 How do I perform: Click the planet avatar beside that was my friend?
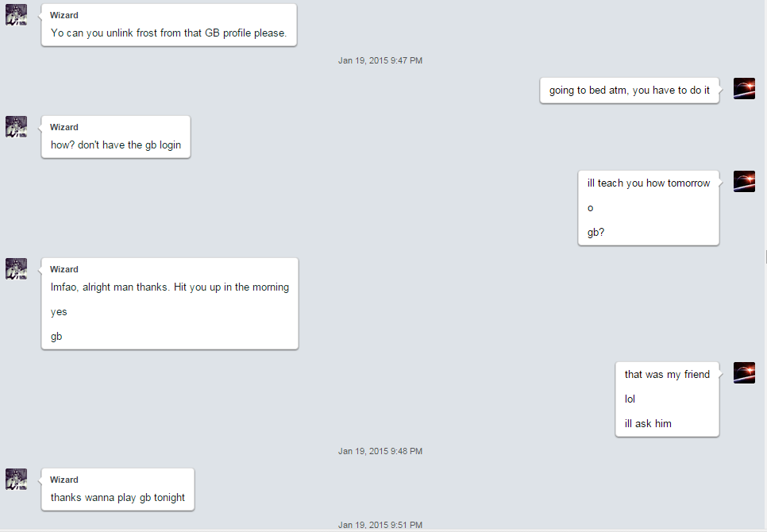[x=744, y=372]
